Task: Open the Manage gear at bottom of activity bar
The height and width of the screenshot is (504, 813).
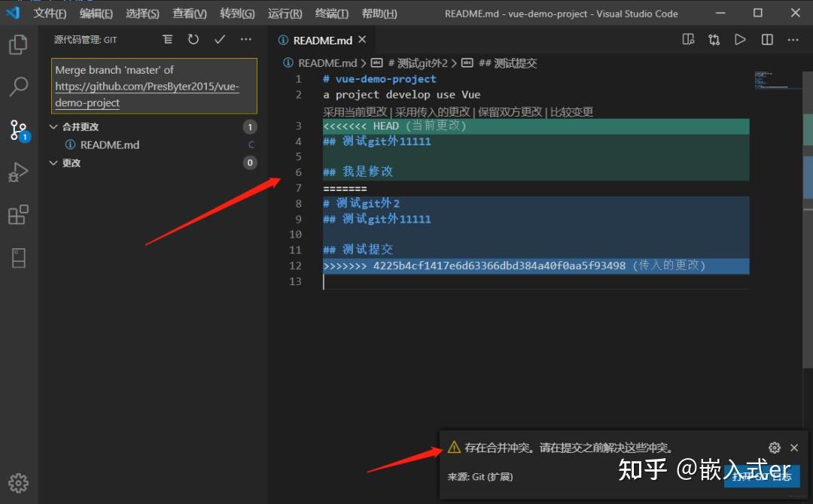Action: tap(19, 483)
